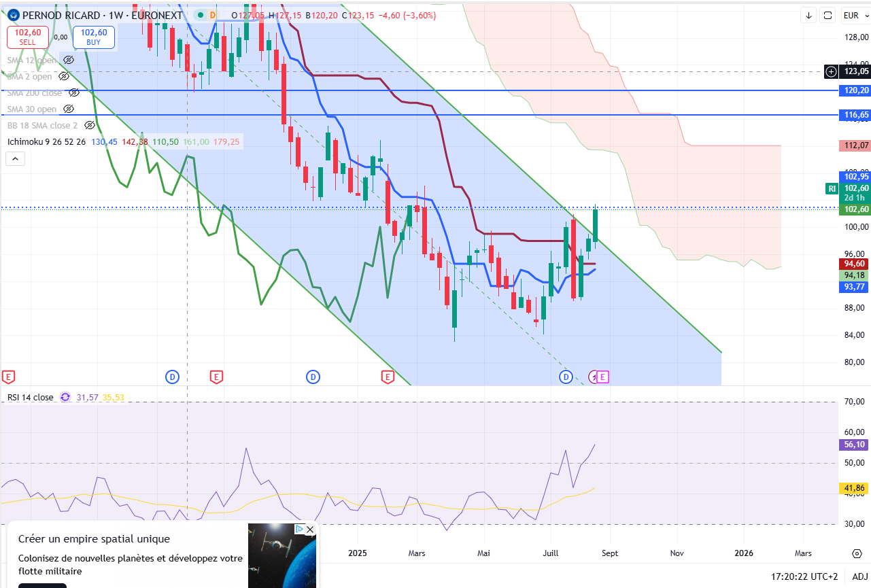The image size is (871, 588).
Task: Click the Ichimoku value 130,45 in legend
Action: [x=104, y=141]
